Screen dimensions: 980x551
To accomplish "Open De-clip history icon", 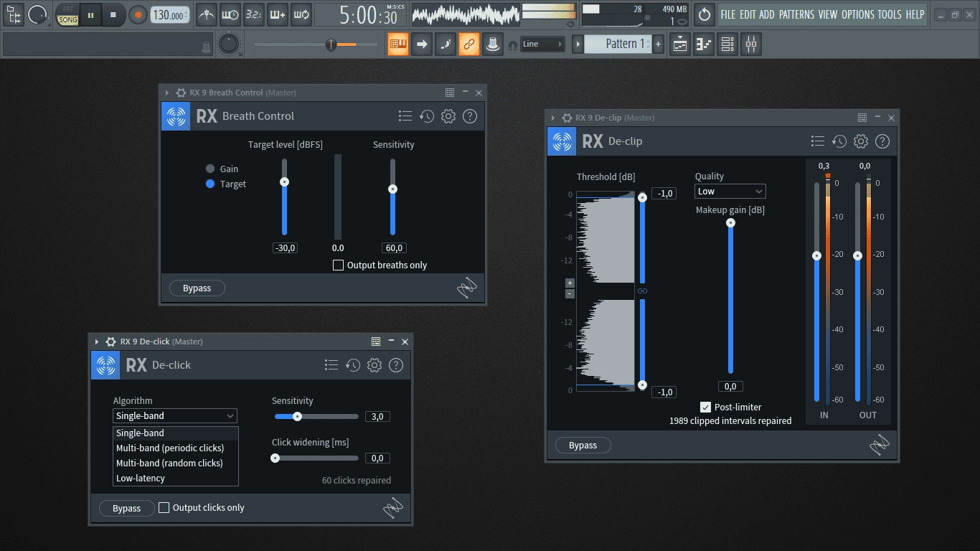I will pyautogui.click(x=839, y=141).
